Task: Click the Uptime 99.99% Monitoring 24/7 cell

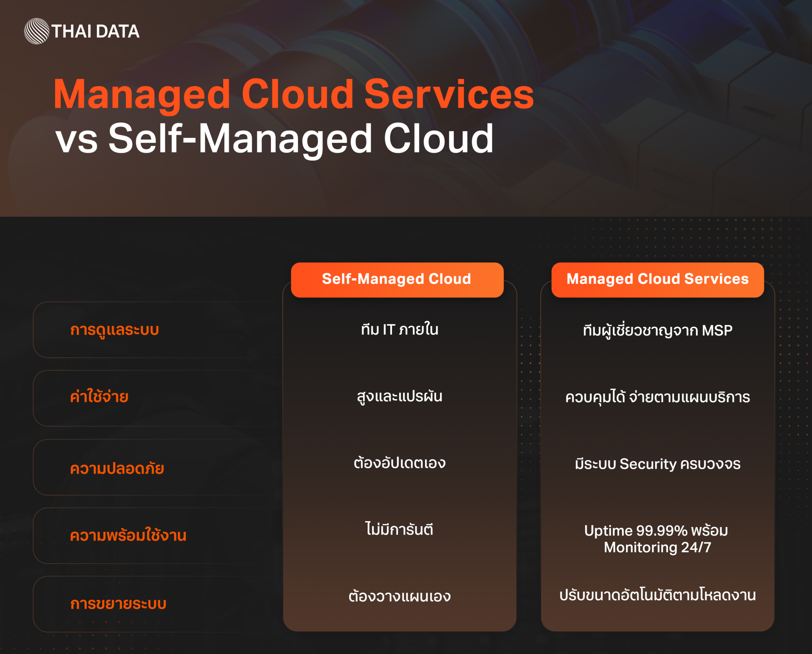Action: (x=656, y=539)
